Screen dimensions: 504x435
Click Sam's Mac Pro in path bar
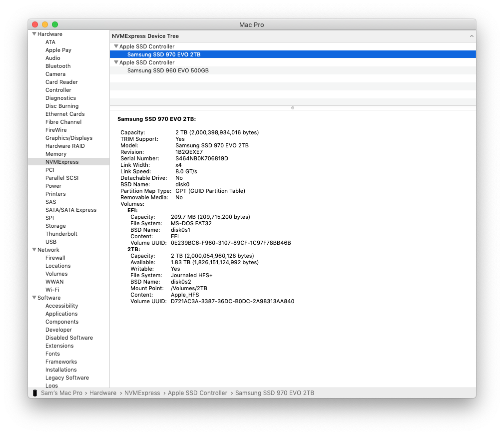[61, 393]
